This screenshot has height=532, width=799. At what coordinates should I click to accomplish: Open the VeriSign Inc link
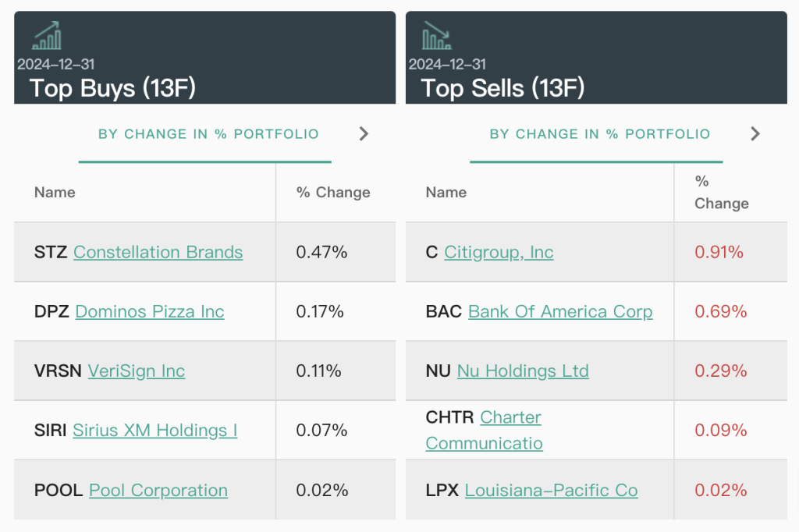(x=137, y=371)
